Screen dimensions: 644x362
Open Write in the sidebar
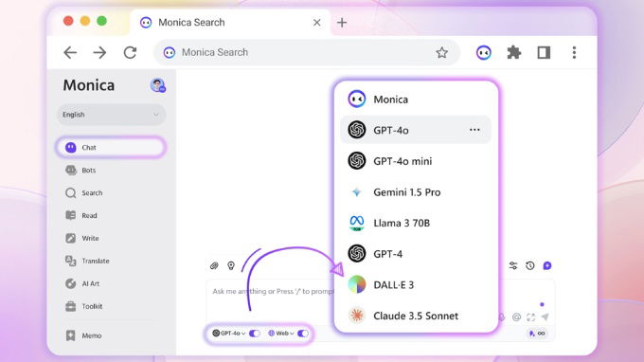[x=82, y=238]
